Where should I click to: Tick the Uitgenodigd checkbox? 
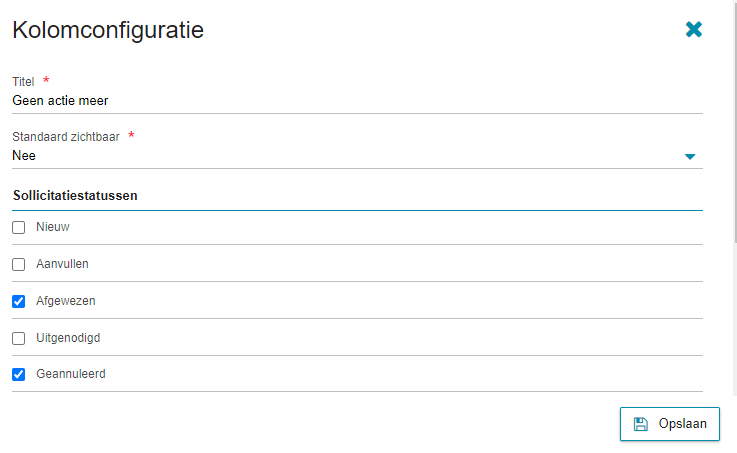coord(19,338)
